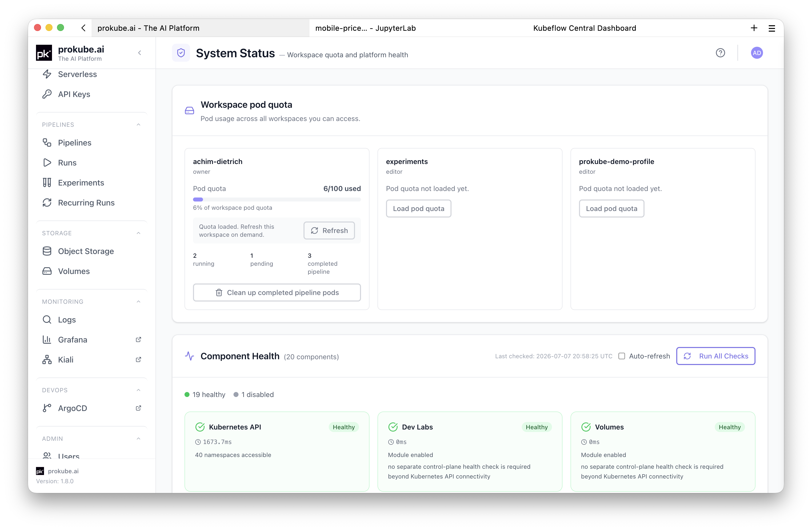Click the 1673.7ms latency value

point(217,441)
